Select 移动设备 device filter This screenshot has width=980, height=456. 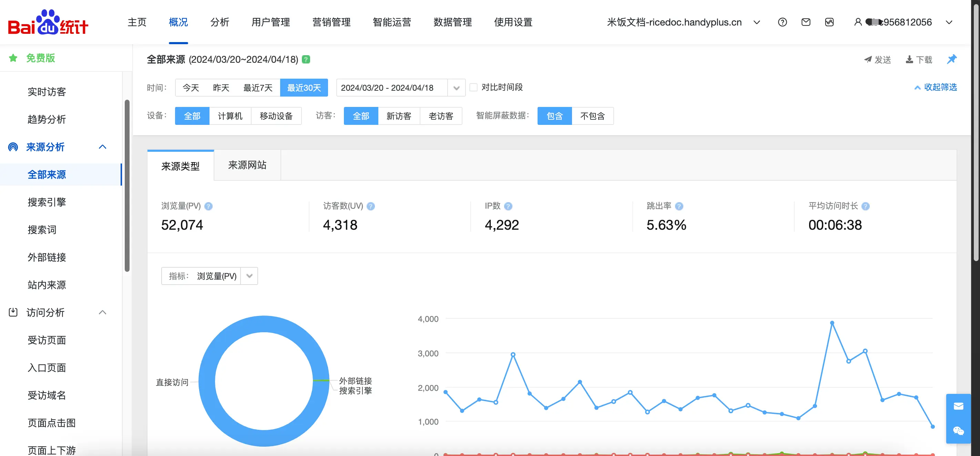coord(276,116)
